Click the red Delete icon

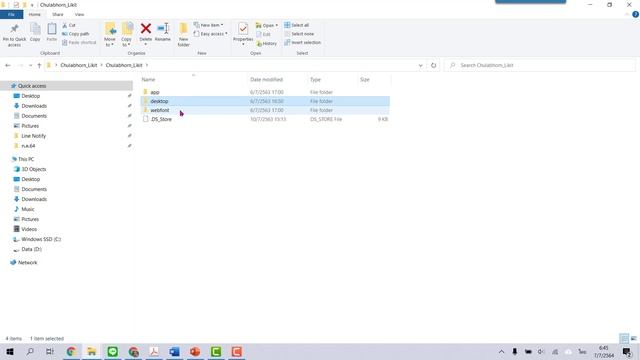pyautogui.click(x=146, y=29)
